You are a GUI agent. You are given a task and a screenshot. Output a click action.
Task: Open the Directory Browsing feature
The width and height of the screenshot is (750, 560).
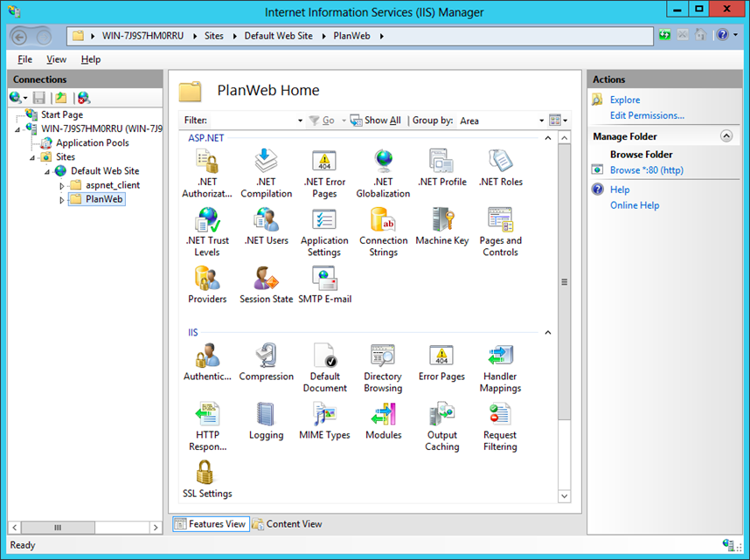click(x=383, y=367)
